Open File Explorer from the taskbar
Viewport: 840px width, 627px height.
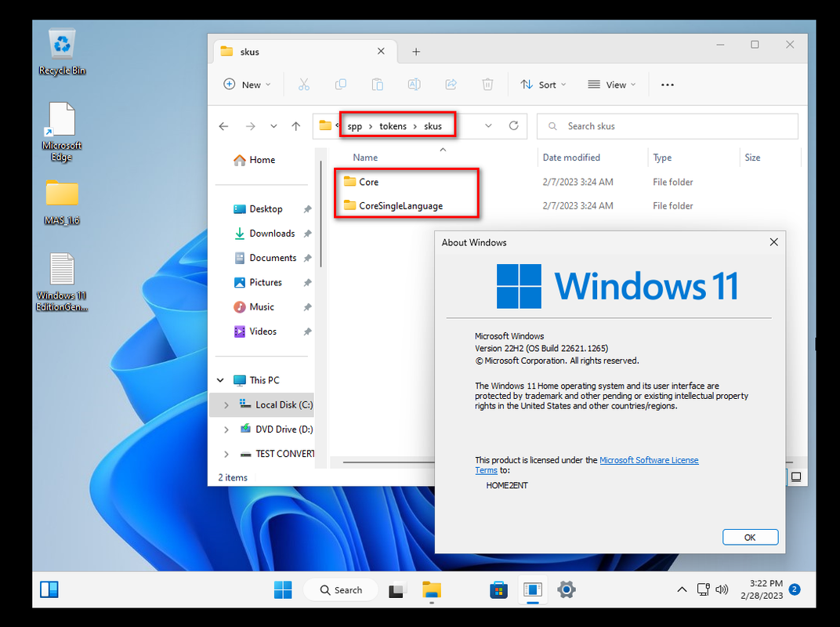[x=431, y=590]
